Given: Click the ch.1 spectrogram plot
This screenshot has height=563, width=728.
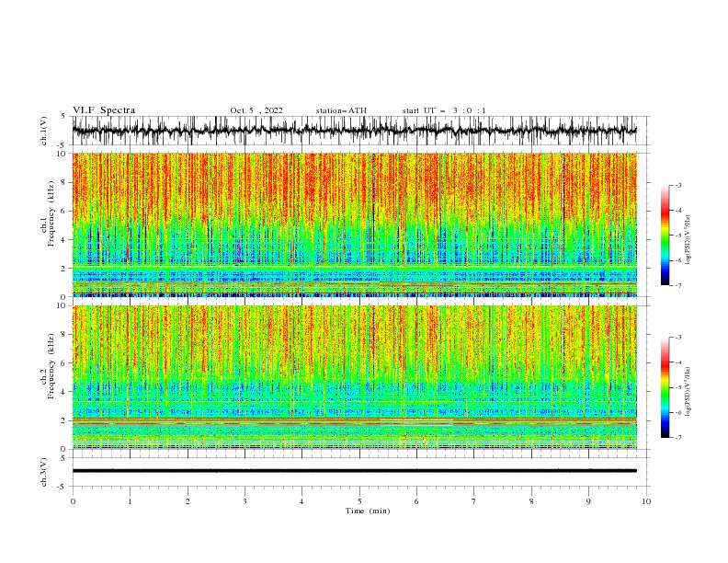Looking at the screenshot, I should (355, 224).
